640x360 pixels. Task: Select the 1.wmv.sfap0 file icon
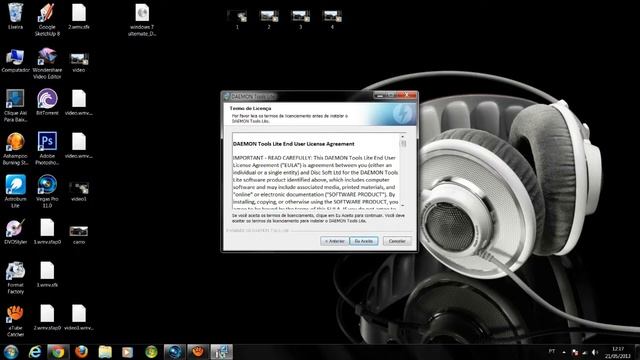tap(47, 232)
